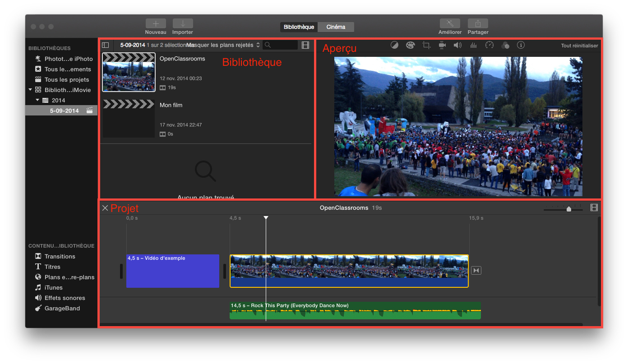Open the clip speed speedometer tool

tap(489, 45)
